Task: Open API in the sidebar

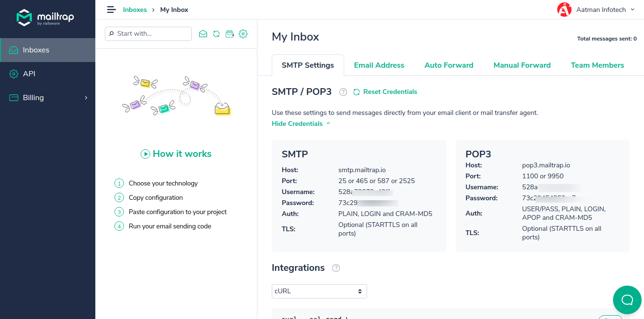Action: coord(29,74)
